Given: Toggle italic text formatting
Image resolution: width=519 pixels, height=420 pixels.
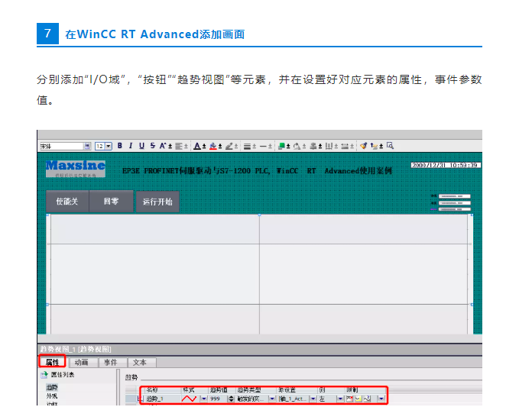Looking at the screenshot, I should 131,145.
